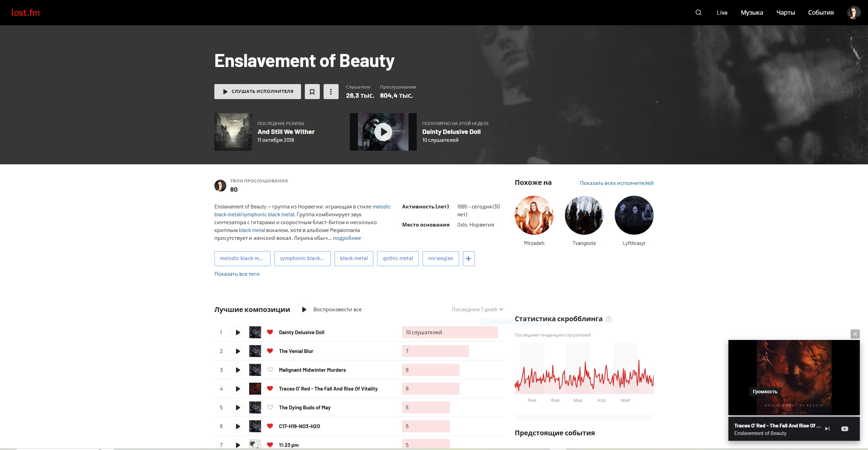Click the mini player video cover
This screenshot has height=450, width=868.
pyautogui.click(x=794, y=378)
